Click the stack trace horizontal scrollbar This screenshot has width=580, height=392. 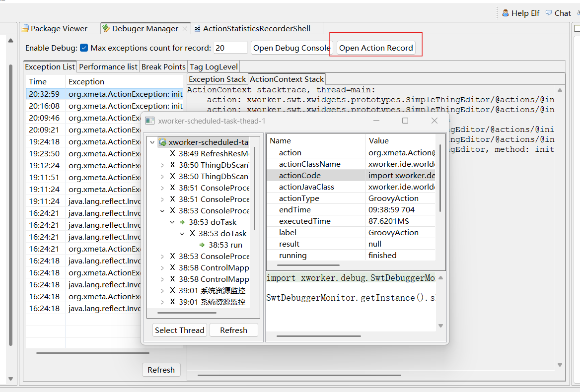299,375
